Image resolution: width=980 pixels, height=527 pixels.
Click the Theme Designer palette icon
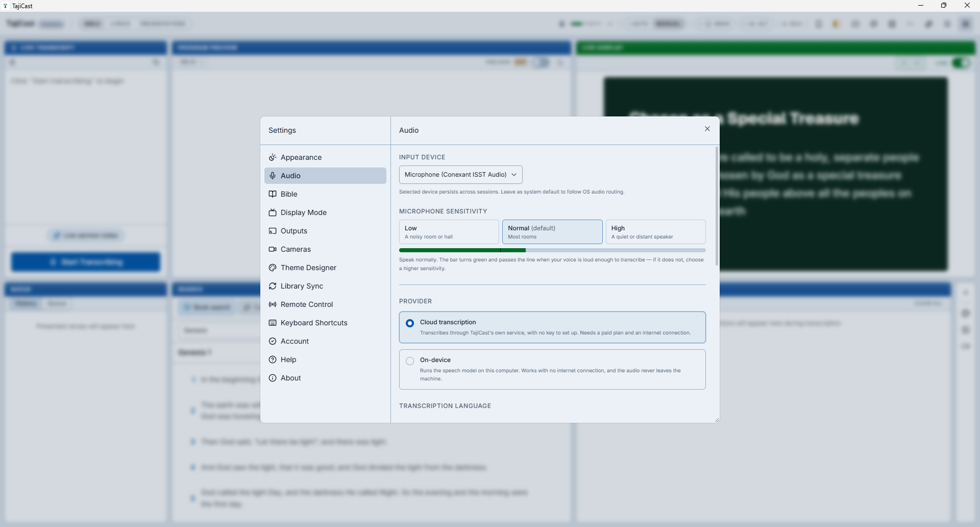click(x=273, y=268)
